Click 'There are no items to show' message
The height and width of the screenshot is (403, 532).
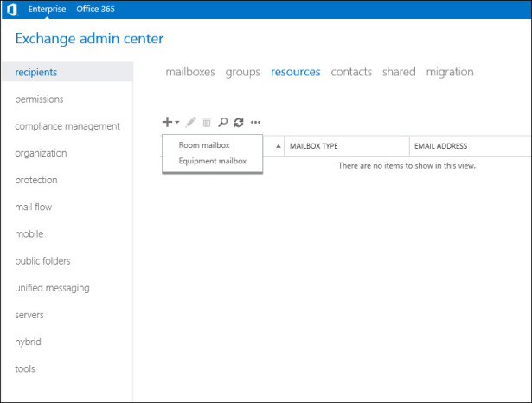tap(407, 166)
